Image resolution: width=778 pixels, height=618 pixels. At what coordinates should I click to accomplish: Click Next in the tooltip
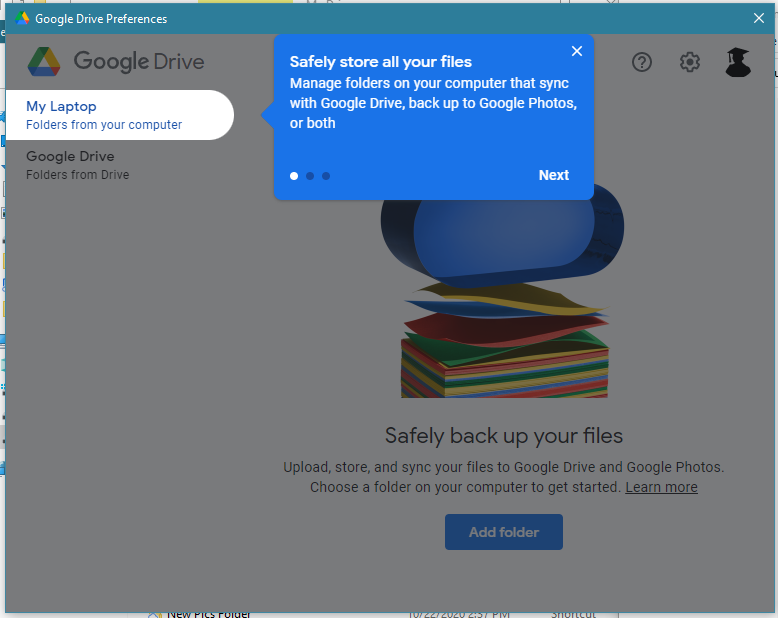click(x=554, y=175)
